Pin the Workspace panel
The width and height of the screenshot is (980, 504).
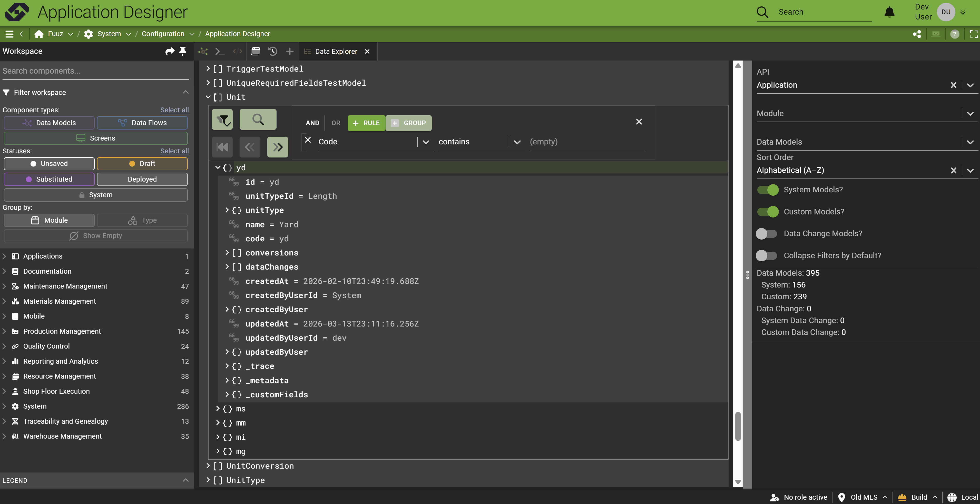pos(183,51)
